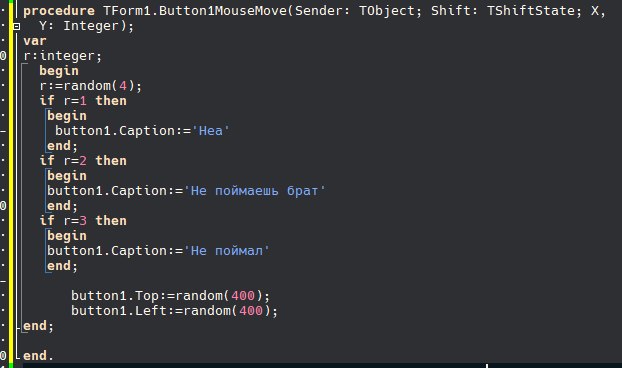The height and width of the screenshot is (368, 622).
Task: Click the 'Не поймал' string literal
Action: pos(227,251)
